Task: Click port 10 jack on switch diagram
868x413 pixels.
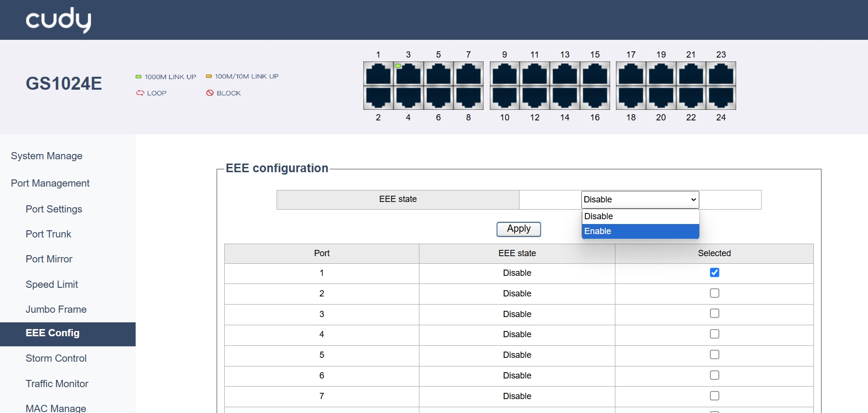Action: pyautogui.click(x=505, y=97)
